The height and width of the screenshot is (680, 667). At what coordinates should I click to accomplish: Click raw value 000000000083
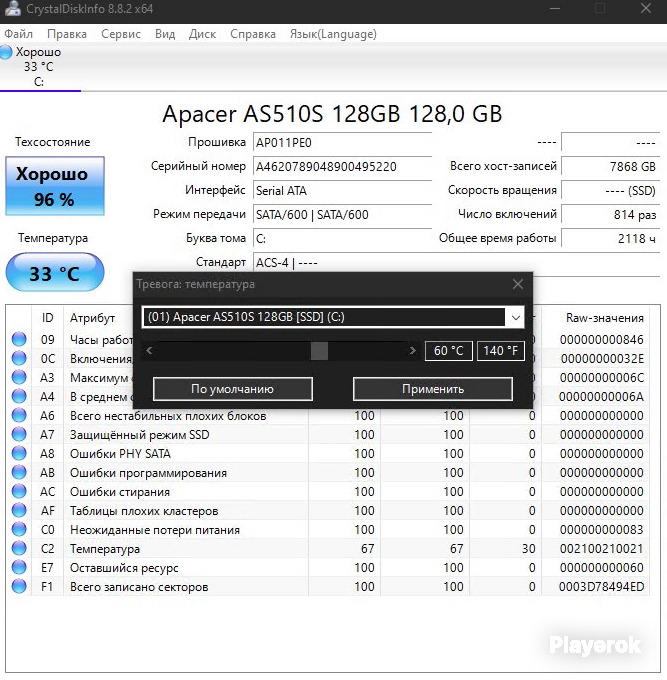tap(602, 530)
